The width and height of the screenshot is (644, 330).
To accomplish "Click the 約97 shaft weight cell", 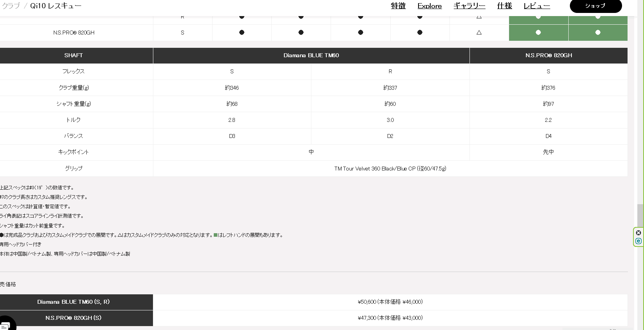I will (x=548, y=104).
